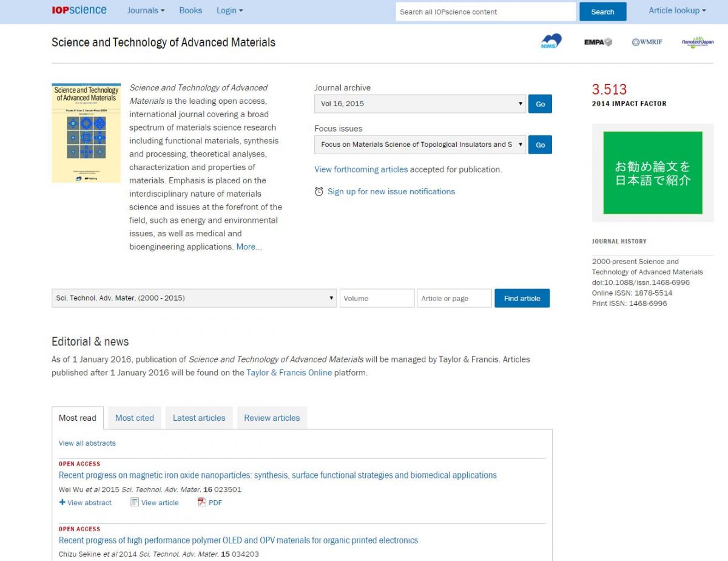The width and height of the screenshot is (728, 561).
Task: Click the PDF text link
Action: [215, 503]
